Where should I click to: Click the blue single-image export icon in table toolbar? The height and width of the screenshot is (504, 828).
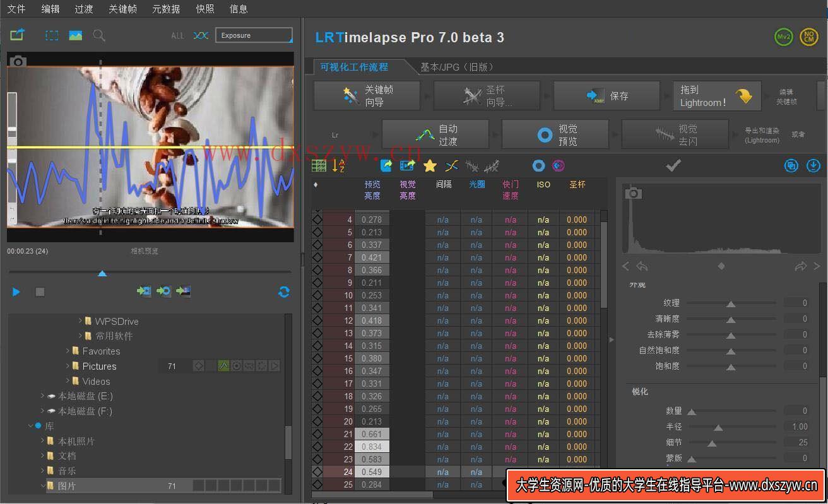pos(386,166)
